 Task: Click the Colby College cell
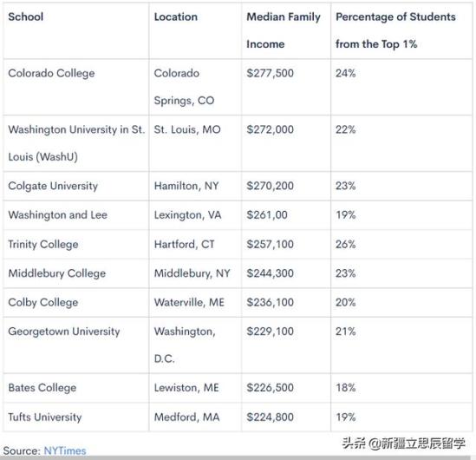pos(43,303)
